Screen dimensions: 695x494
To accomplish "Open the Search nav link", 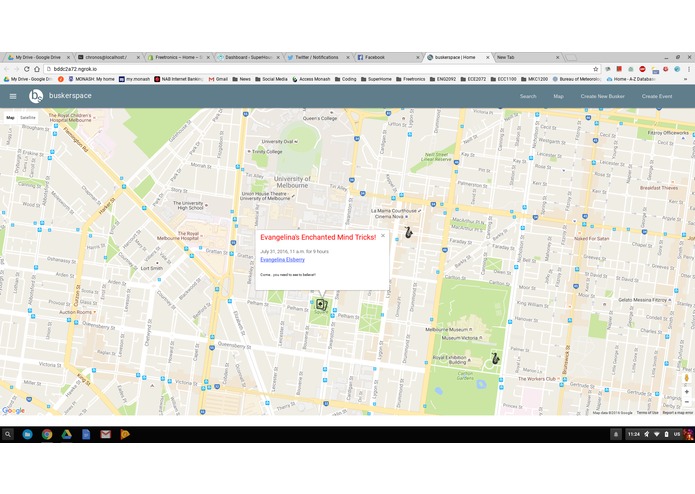I will [528, 96].
